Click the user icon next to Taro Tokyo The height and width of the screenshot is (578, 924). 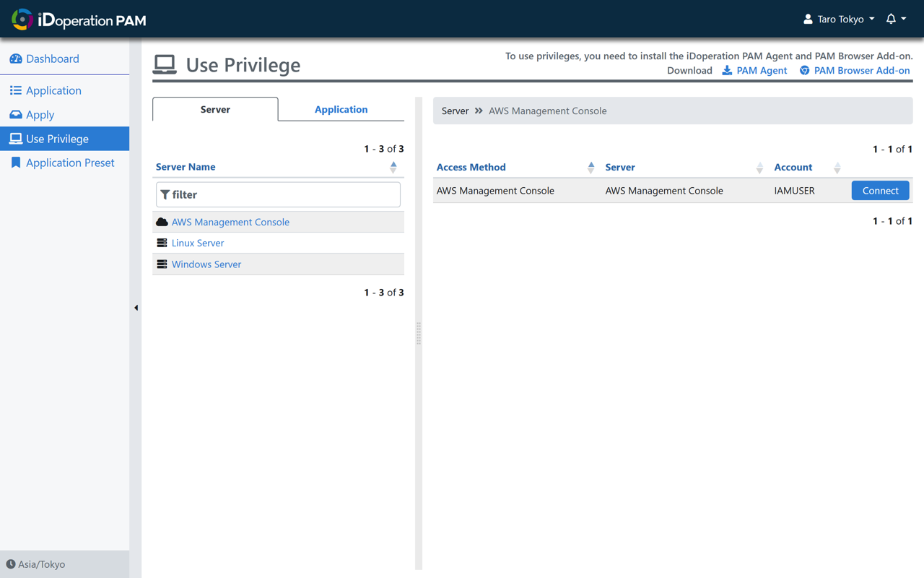[x=808, y=19]
